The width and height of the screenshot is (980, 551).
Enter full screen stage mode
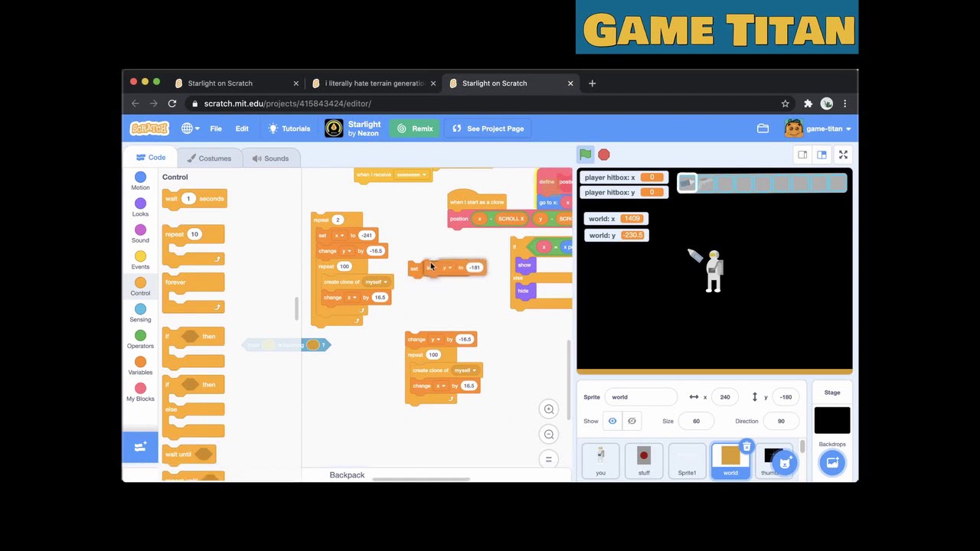point(843,155)
